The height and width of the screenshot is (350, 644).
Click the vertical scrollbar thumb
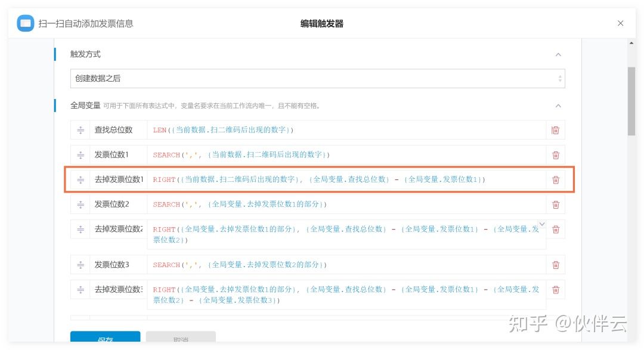pos(631,101)
